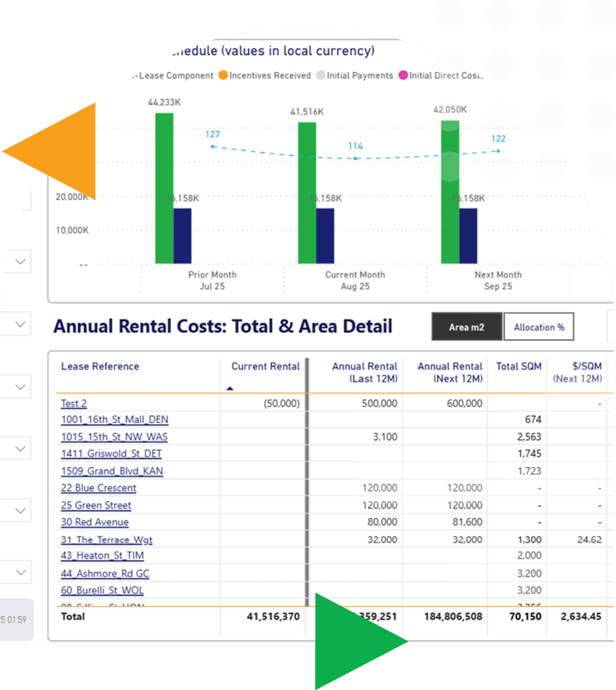The image size is (616, 690).
Task: Select the 114 data point on dashed line
Action: (356, 158)
